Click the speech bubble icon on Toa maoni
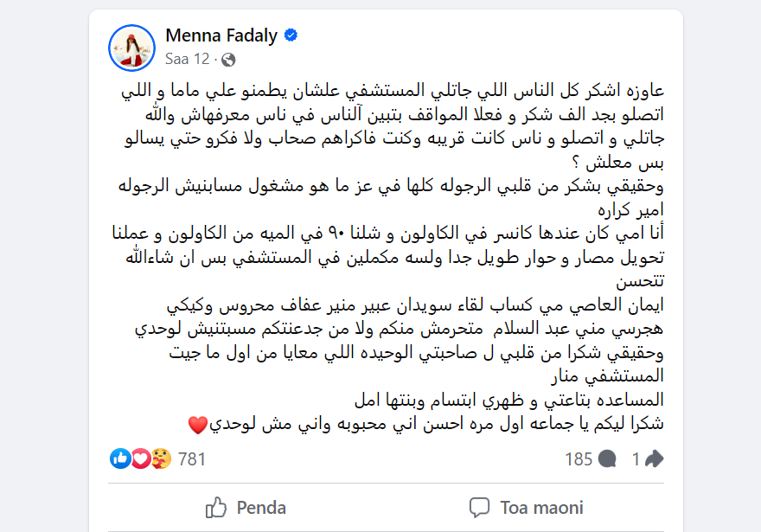This screenshot has width=761, height=532. tap(479, 507)
